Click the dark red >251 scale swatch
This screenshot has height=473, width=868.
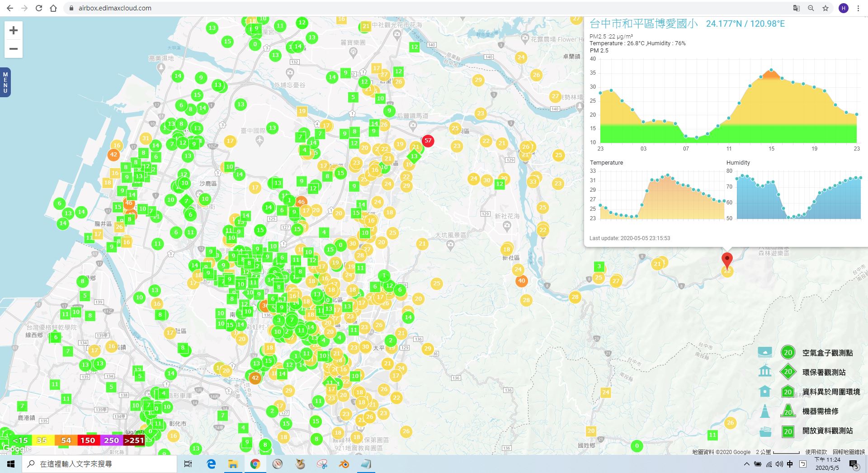tap(134, 440)
